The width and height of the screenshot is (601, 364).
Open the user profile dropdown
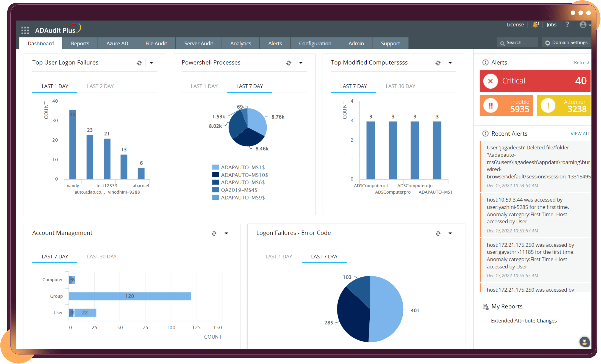[584, 25]
